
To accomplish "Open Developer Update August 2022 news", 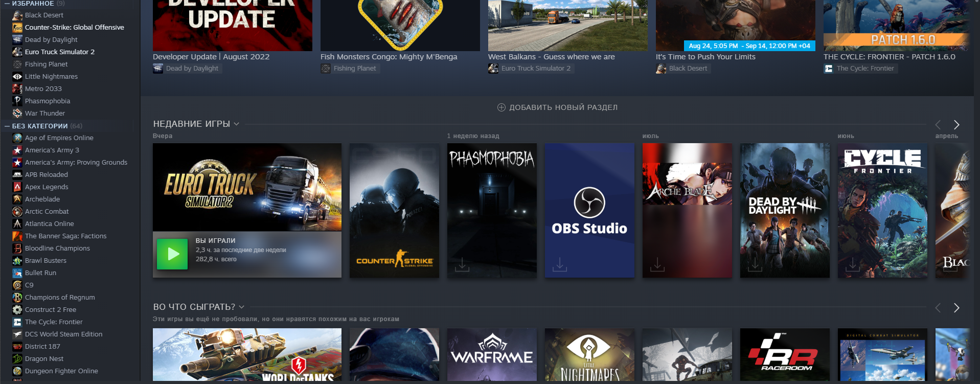I will tap(211, 57).
